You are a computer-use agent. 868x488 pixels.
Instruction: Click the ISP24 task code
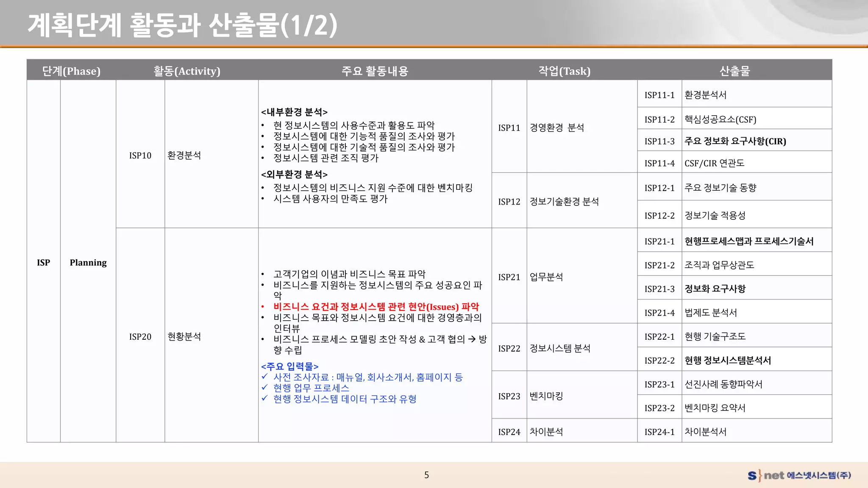click(509, 432)
